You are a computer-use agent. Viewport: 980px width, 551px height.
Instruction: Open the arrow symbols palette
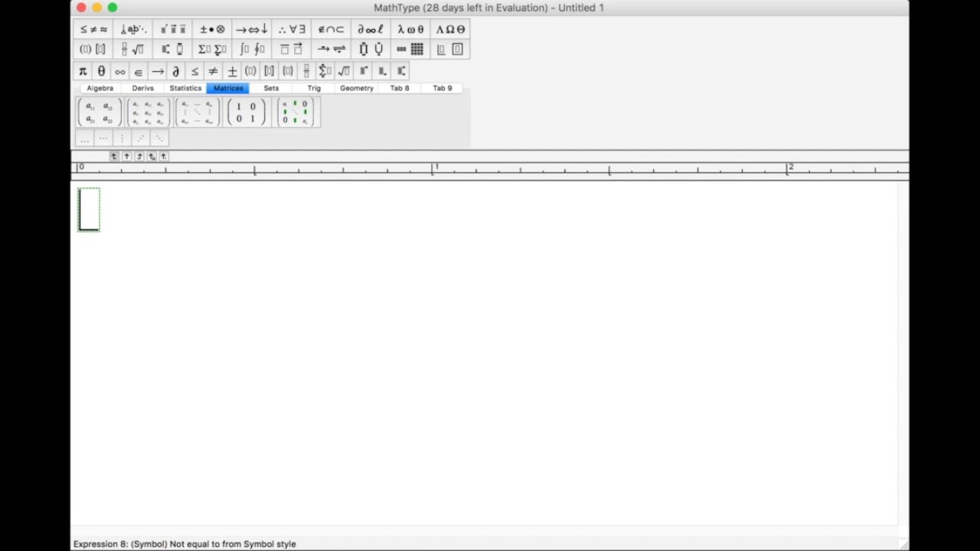(x=252, y=29)
